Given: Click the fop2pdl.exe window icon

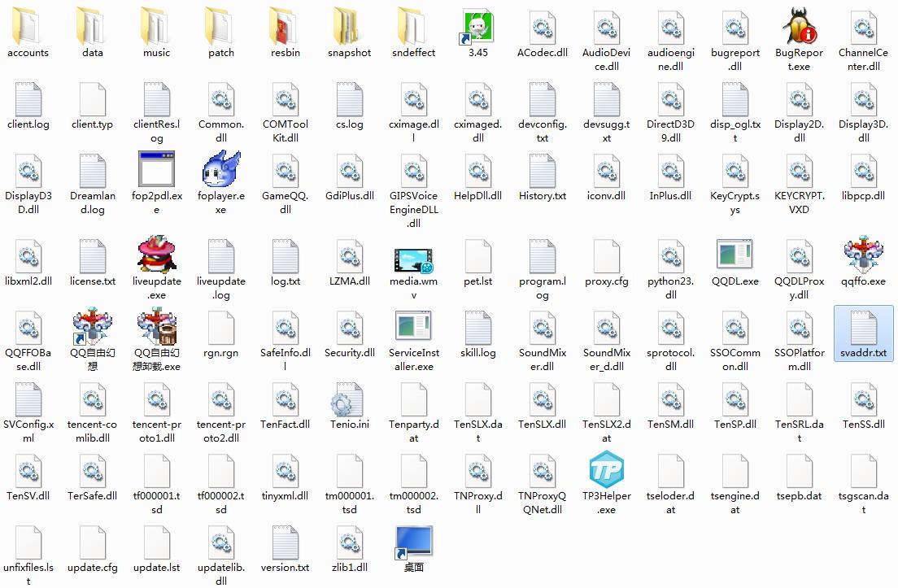Looking at the screenshot, I should (156, 170).
